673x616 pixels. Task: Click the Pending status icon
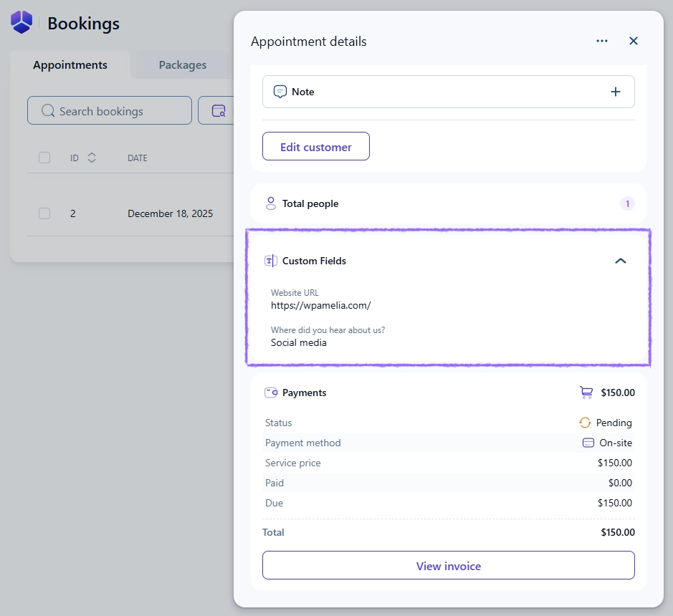pos(585,423)
